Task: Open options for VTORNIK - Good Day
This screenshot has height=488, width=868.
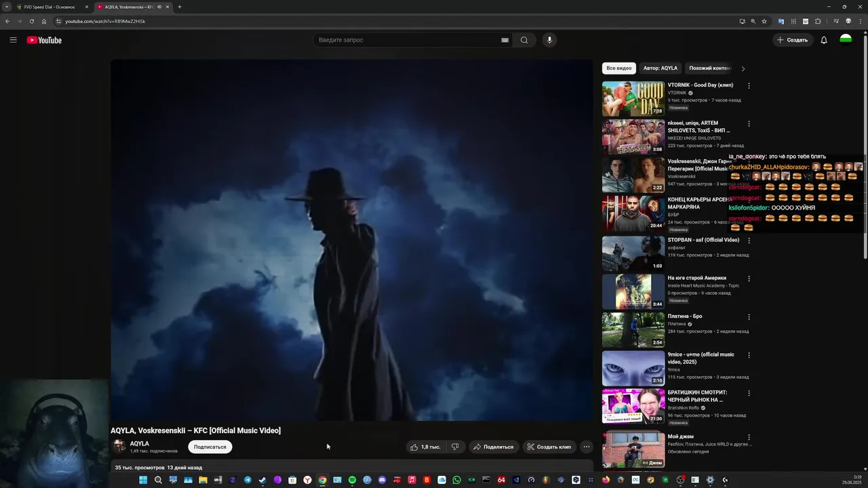Action: (x=749, y=86)
